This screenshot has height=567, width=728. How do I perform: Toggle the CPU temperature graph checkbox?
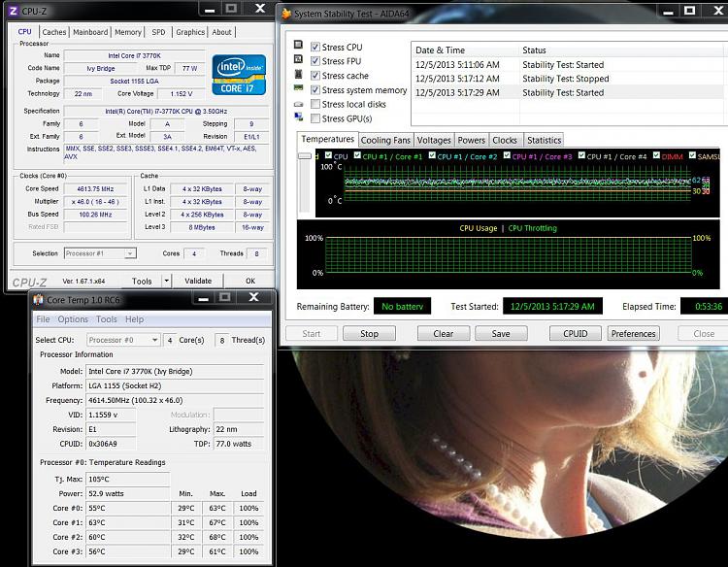click(x=328, y=155)
